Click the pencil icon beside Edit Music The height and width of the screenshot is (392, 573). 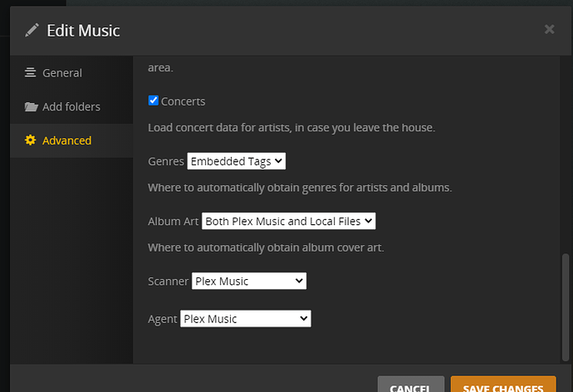(32, 31)
